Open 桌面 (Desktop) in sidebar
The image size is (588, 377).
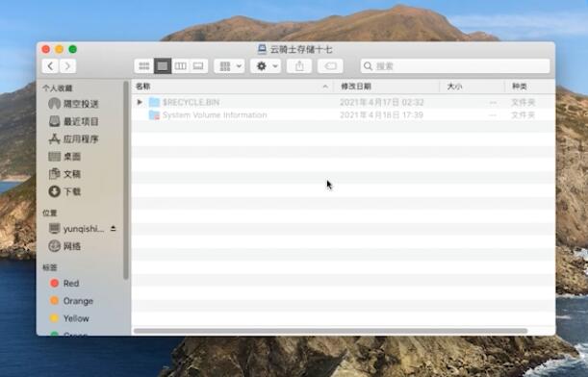pyautogui.click(x=64, y=157)
